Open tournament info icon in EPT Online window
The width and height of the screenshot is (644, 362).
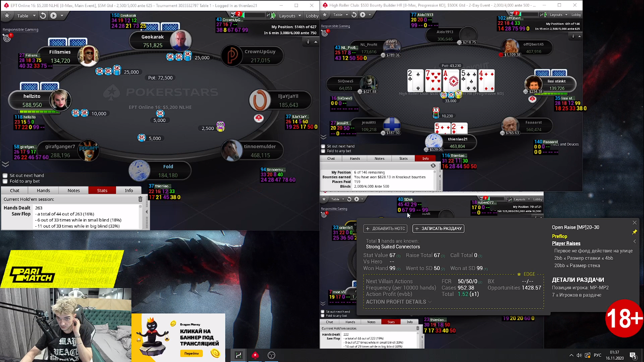[308, 42]
